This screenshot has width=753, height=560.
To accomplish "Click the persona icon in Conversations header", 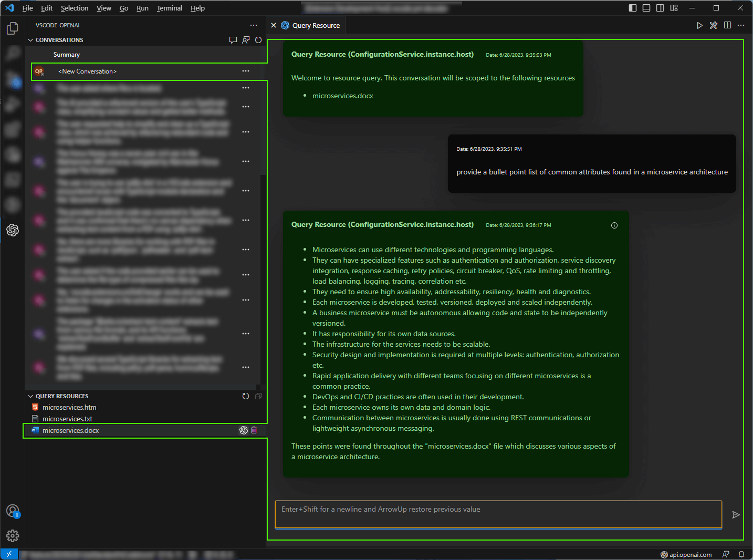I will coord(246,40).
